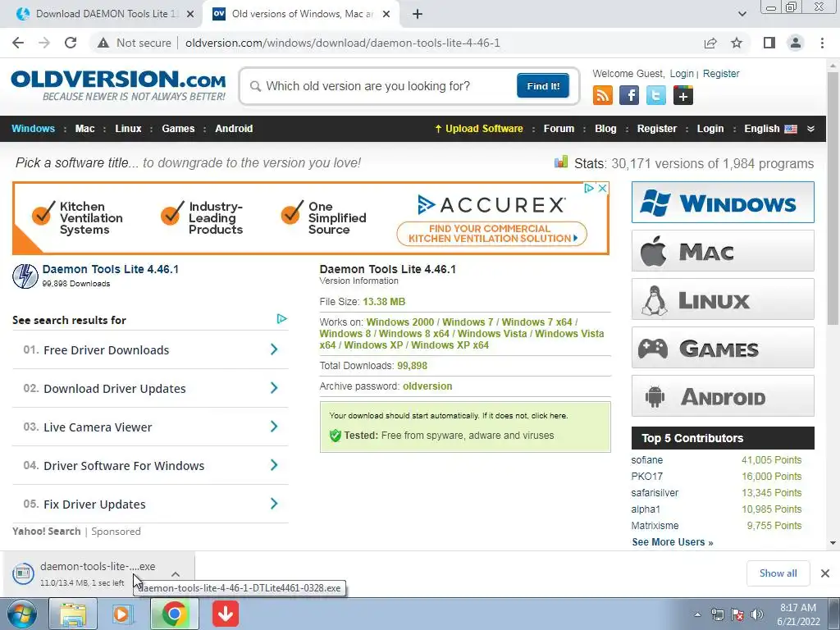This screenshot has width=840, height=630.
Task: Click the Chrome taskbar icon
Action: [174, 614]
